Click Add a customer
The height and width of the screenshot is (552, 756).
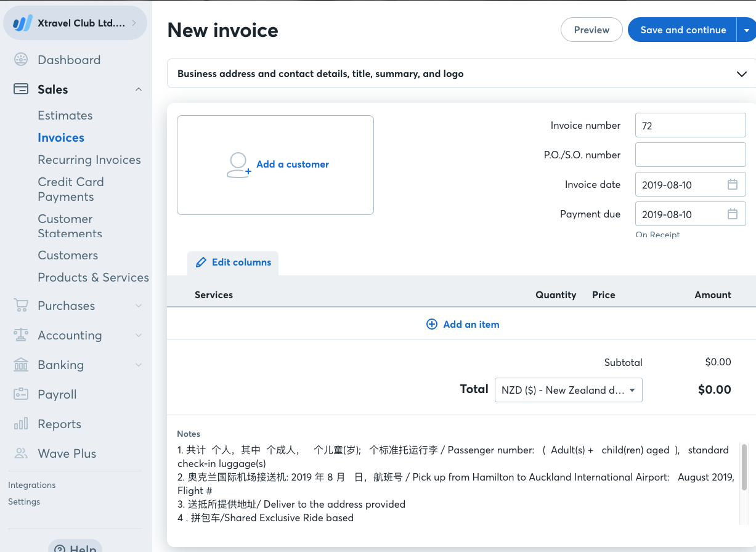click(x=293, y=164)
